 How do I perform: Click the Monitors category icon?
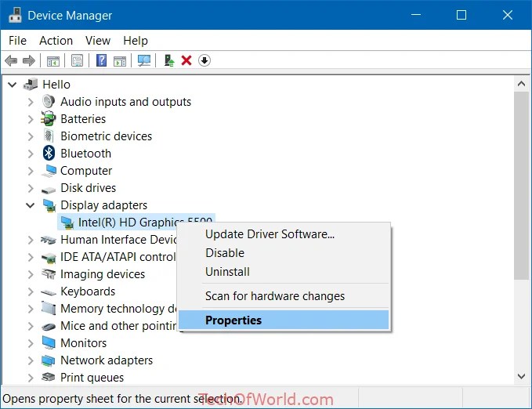[x=49, y=342]
